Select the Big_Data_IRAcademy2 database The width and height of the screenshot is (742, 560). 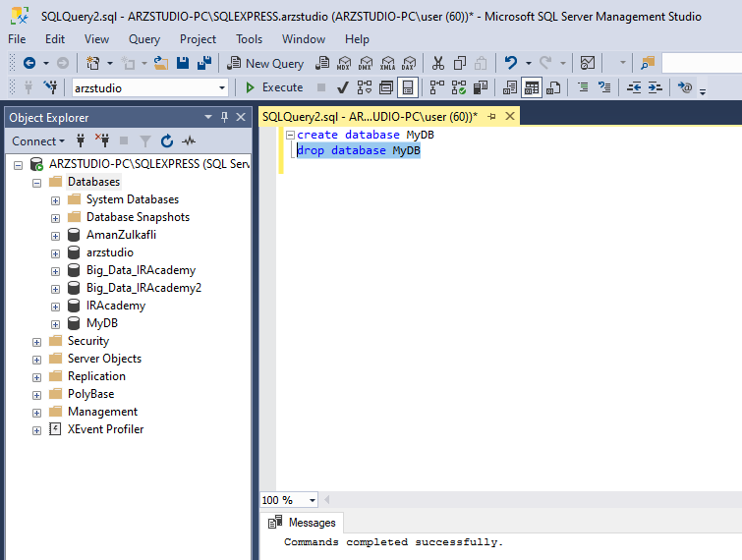[x=143, y=288]
